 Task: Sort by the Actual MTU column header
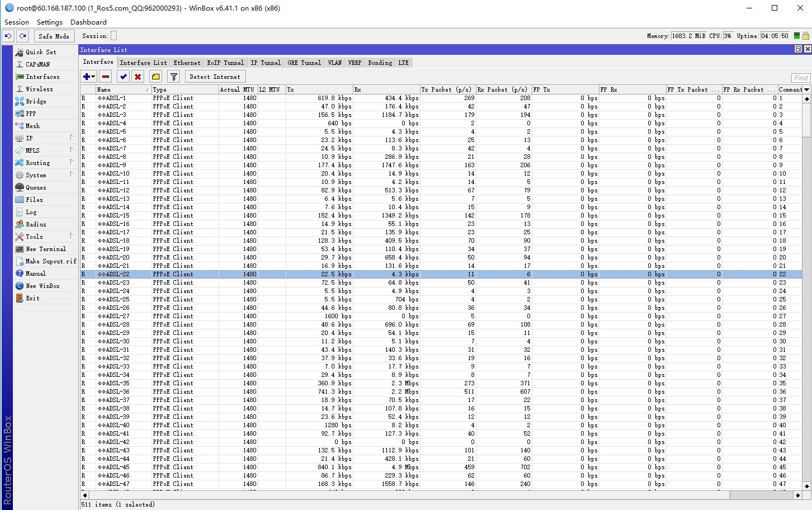click(x=238, y=89)
